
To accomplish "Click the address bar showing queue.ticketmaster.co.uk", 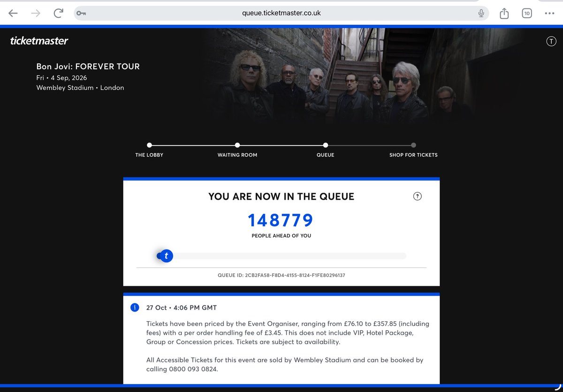I will coord(281,13).
